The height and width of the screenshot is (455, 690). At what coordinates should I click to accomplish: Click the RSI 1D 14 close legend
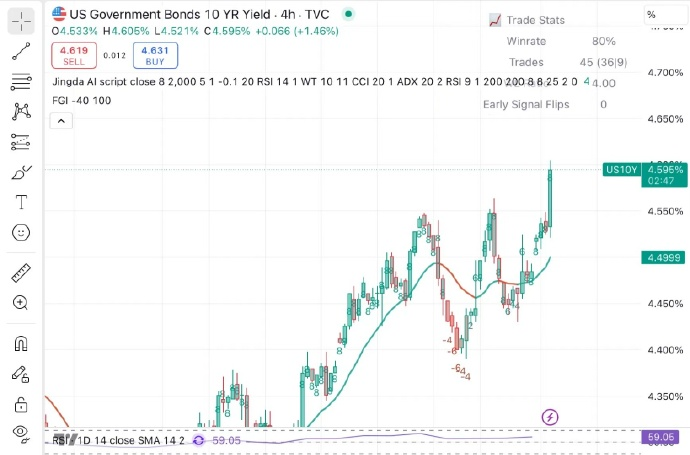(x=118, y=440)
